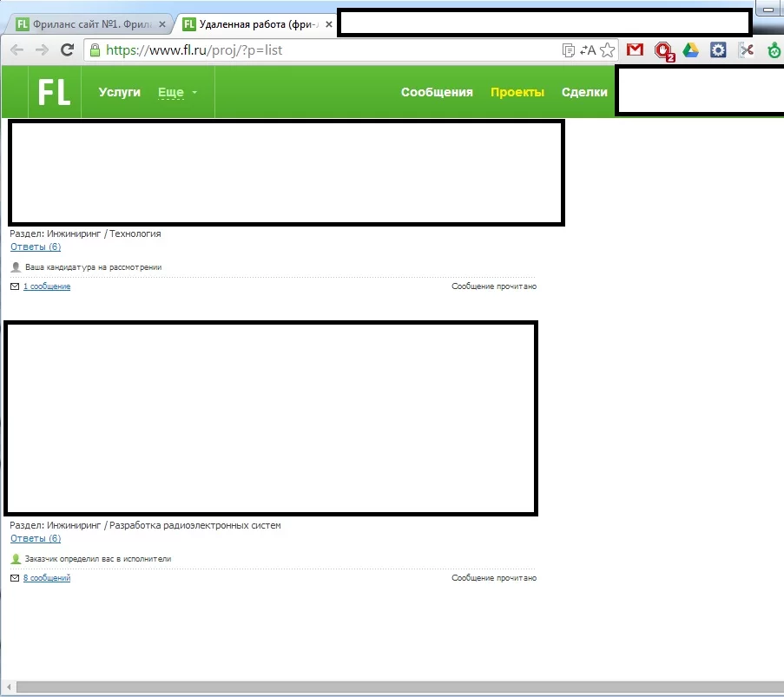
Task: Open Сделки in the header
Action: pyautogui.click(x=584, y=92)
